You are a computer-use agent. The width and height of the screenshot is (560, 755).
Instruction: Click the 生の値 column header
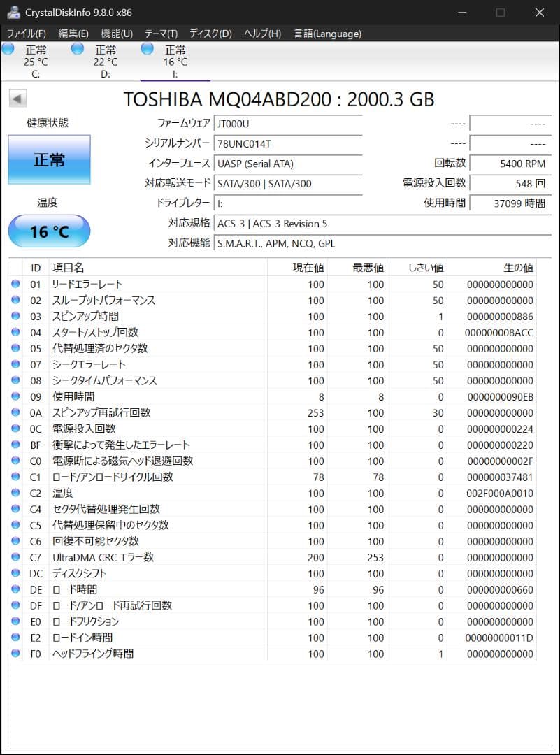[491, 267]
